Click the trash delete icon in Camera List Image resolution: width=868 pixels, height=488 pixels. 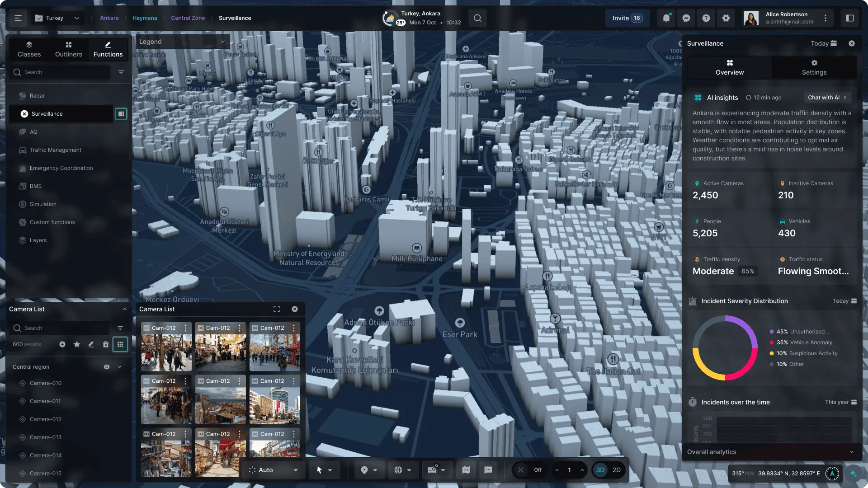click(x=105, y=344)
